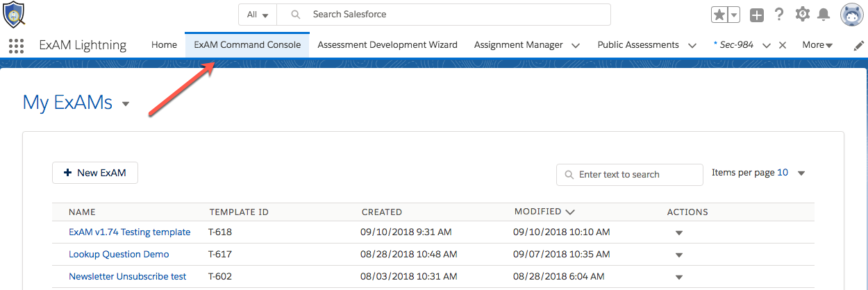
Task: Expand the search scope All dropdown
Action: pyautogui.click(x=258, y=15)
